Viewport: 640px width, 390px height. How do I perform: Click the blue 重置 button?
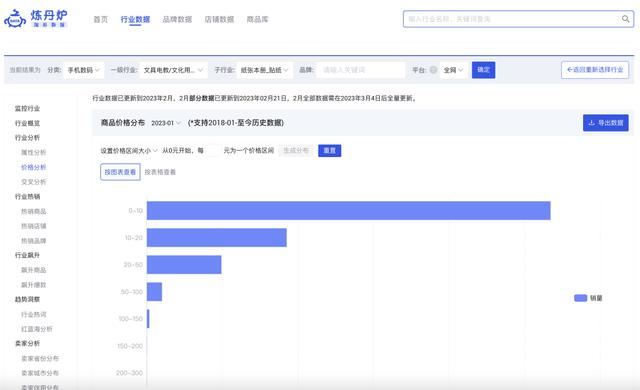tap(329, 151)
